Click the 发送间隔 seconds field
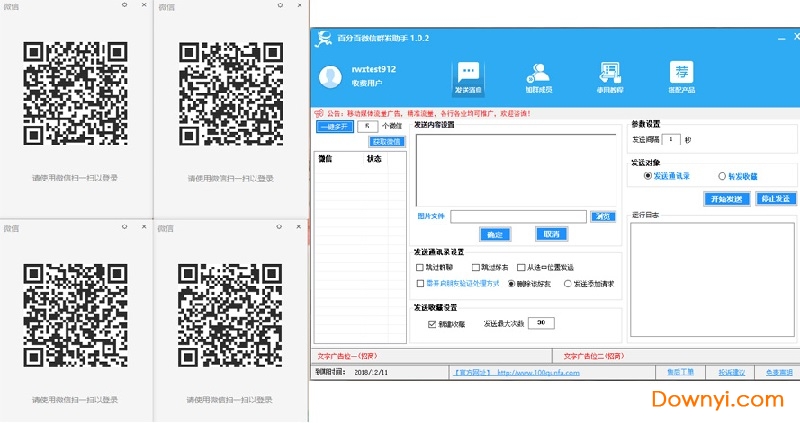 671,139
